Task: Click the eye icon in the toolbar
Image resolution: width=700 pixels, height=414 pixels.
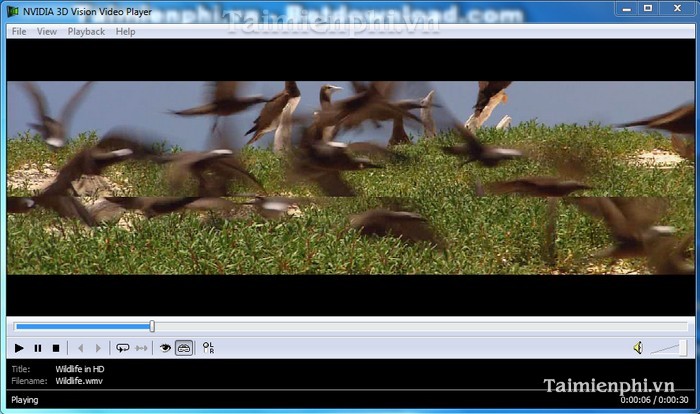Action: click(x=165, y=348)
